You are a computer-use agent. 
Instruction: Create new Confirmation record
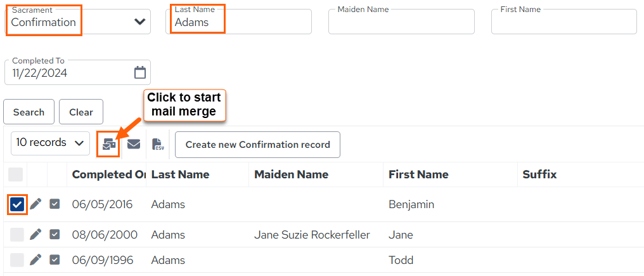pyautogui.click(x=257, y=145)
